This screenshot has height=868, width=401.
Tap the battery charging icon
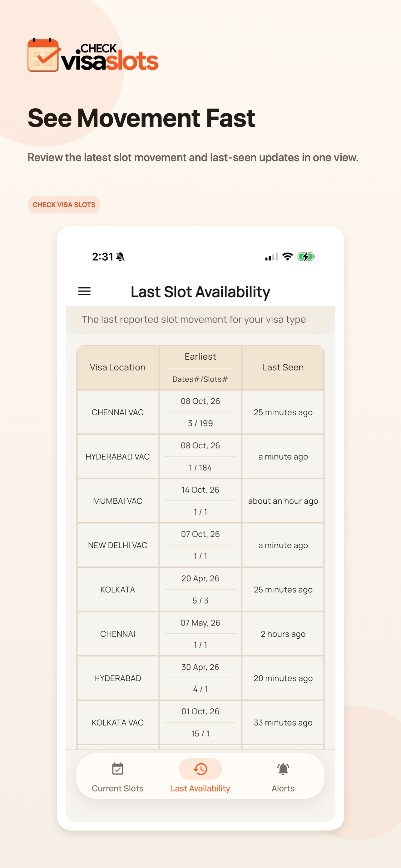pos(306,257)
